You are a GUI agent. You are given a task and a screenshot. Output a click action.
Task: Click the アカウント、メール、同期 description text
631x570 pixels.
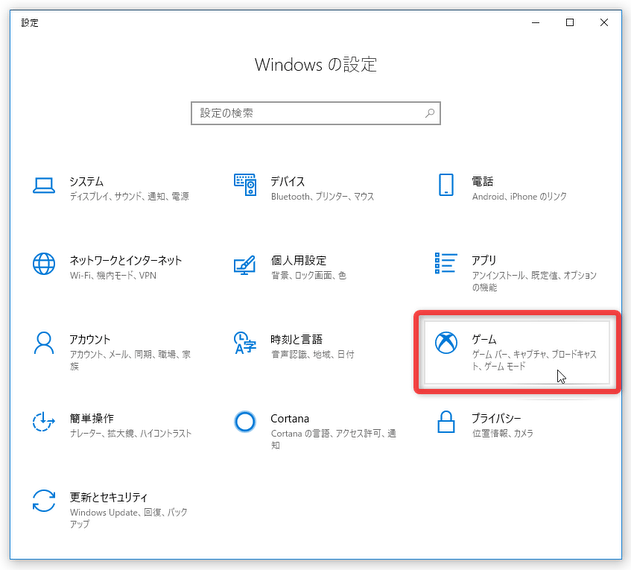pos(130,360)
